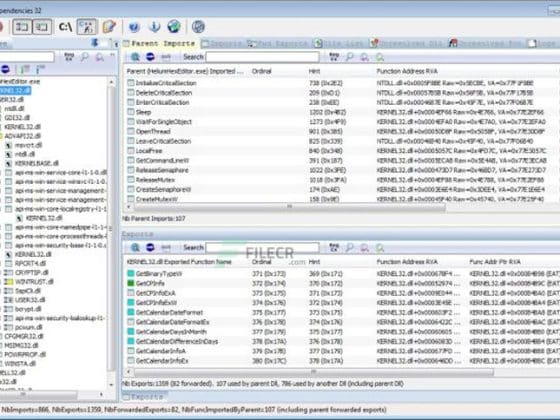The image size is (560, 420).
Task: Click the green marker box beside GetCPInfo
Action: (x=131, y=283)
